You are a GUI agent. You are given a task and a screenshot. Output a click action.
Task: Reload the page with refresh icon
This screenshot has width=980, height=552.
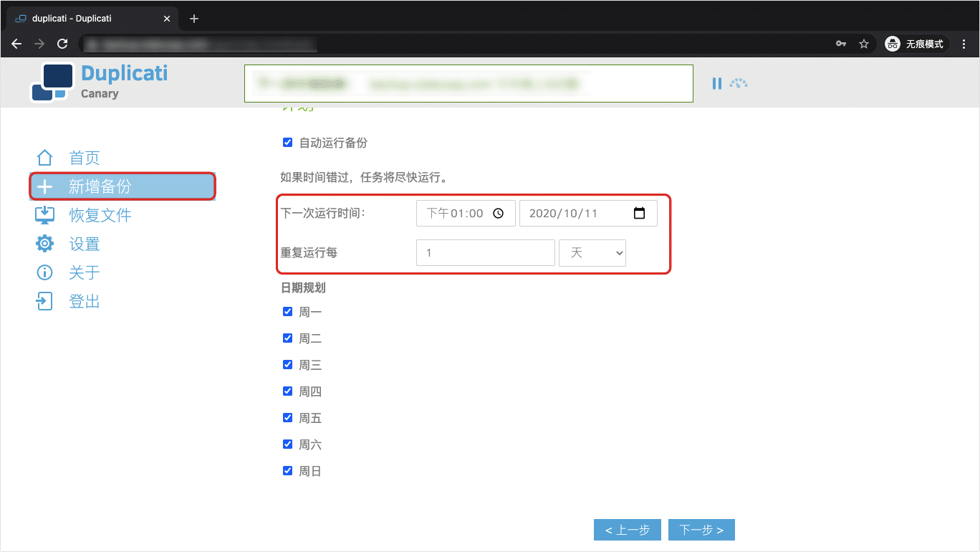tap(62, 44)
